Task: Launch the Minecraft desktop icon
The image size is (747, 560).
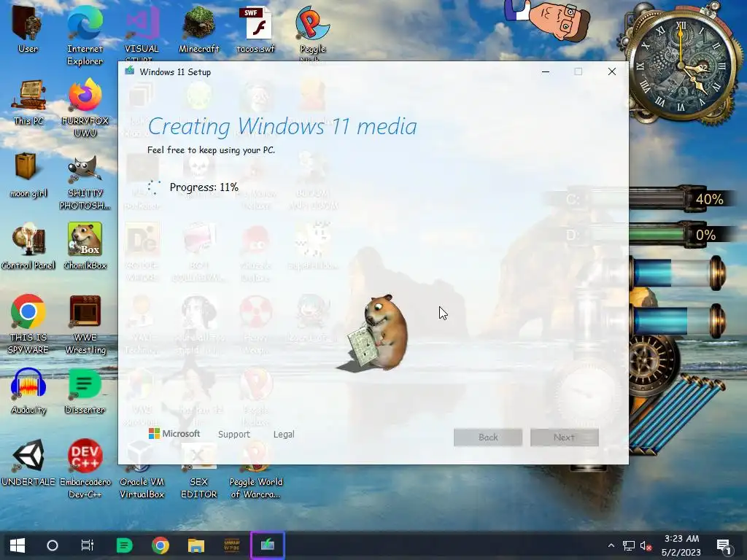Action: (x=198, y=29)
